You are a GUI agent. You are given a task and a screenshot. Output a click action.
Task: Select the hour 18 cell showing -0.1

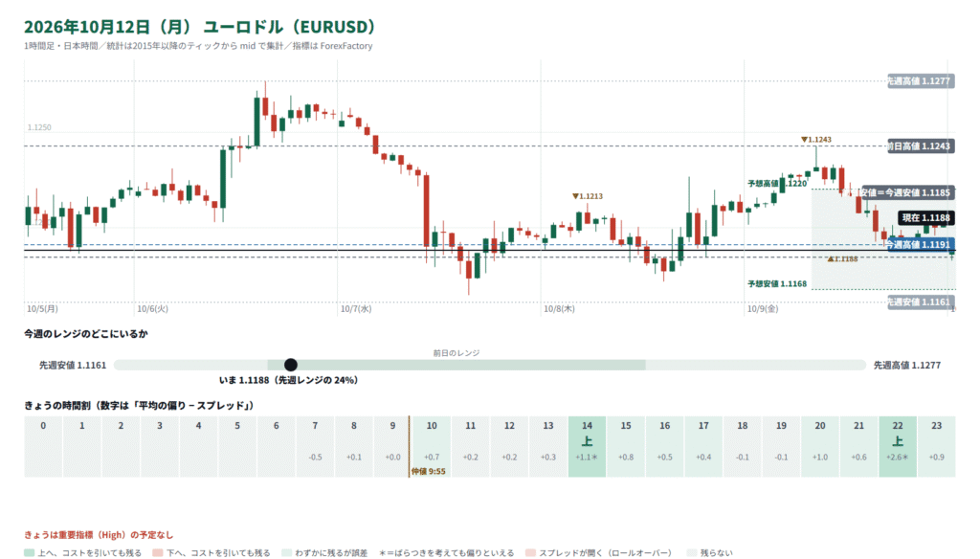pyautogui.click(x=743, y=446)
